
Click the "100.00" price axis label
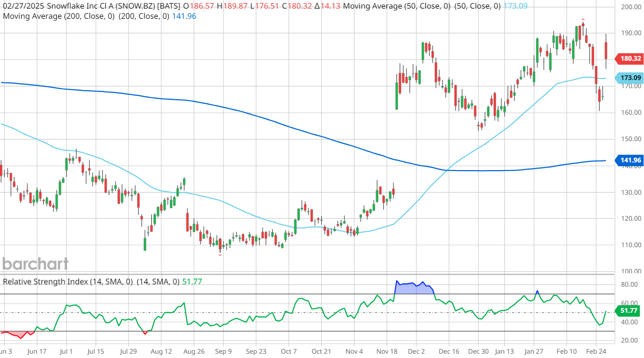pos(631,271)
